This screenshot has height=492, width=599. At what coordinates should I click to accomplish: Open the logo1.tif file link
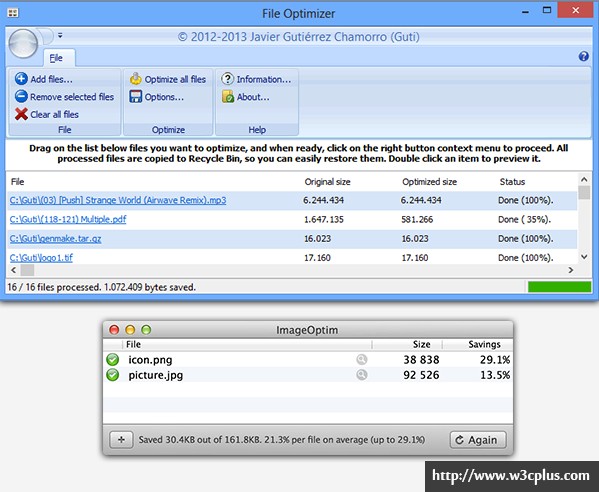click(x=41, y=258)
